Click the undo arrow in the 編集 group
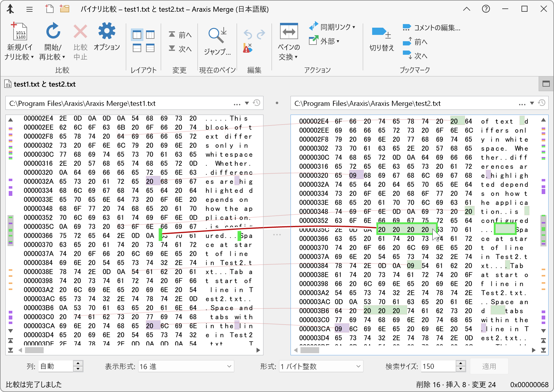 click(247, 34)
